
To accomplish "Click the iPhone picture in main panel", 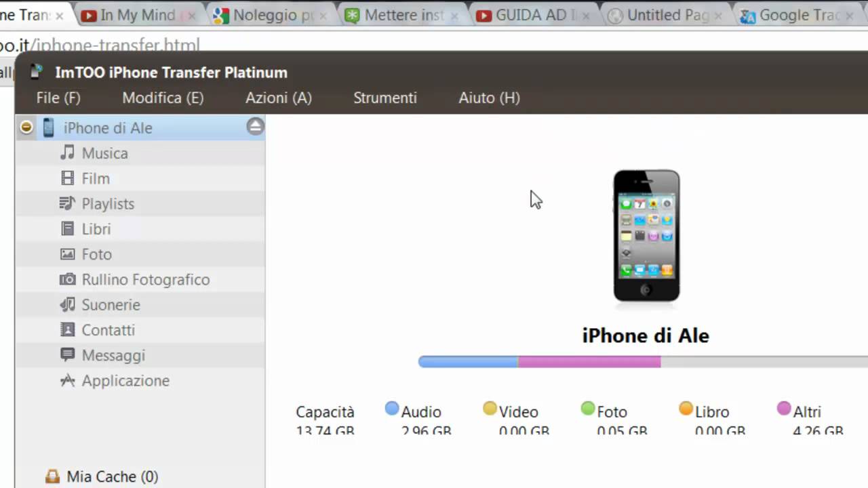I will click(646, 235).
